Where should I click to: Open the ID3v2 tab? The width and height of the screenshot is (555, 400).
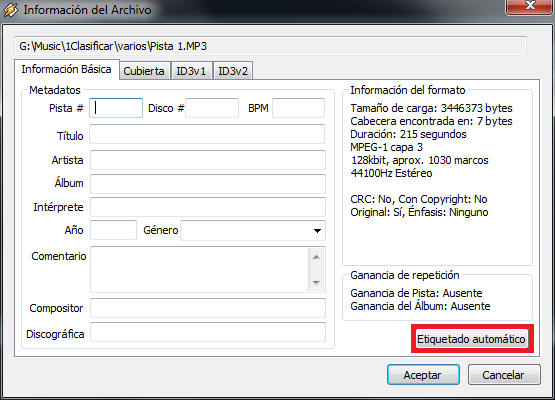tap(233, 71)
